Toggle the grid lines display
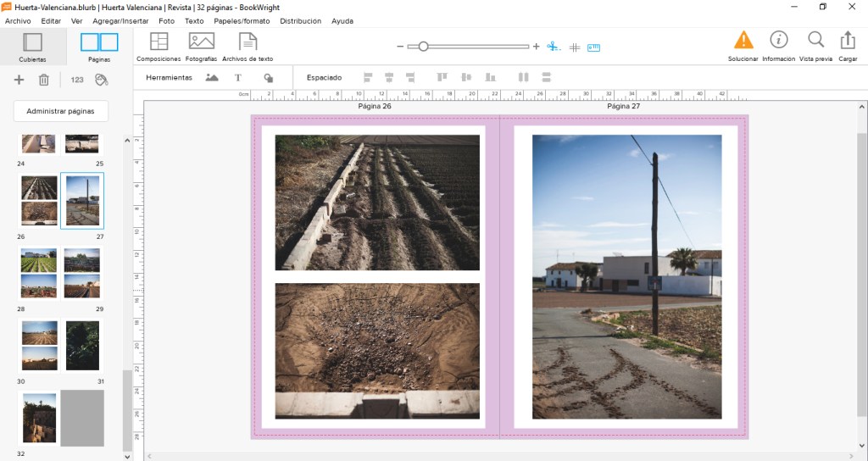 tap(574, 47)
